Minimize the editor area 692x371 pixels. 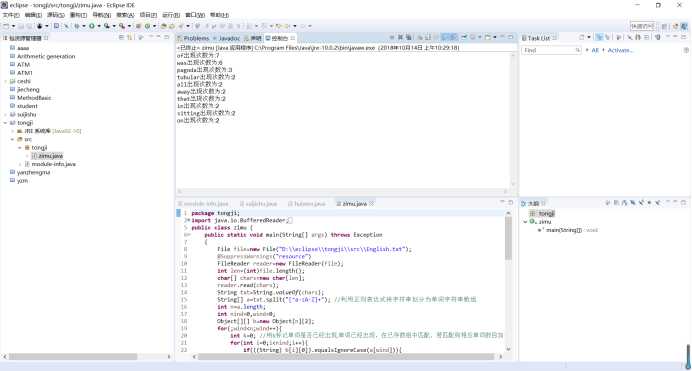click(x=502, y=202)
